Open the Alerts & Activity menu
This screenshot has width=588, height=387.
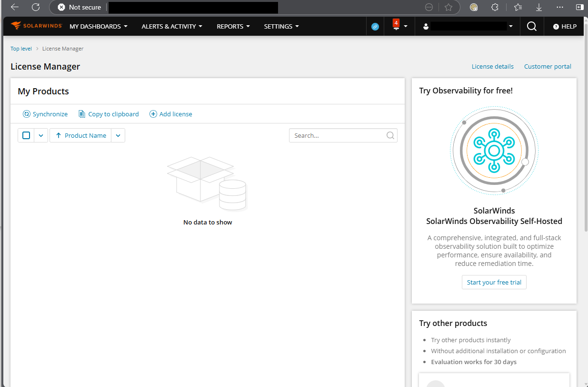click(x=172, y=26)
